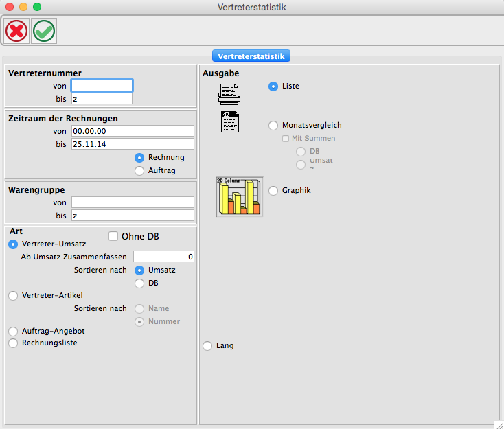The height and width of the screenshot is (429, 504).
Task: Click the green checkmark confirm icon
Action: (x=44, y=31)
